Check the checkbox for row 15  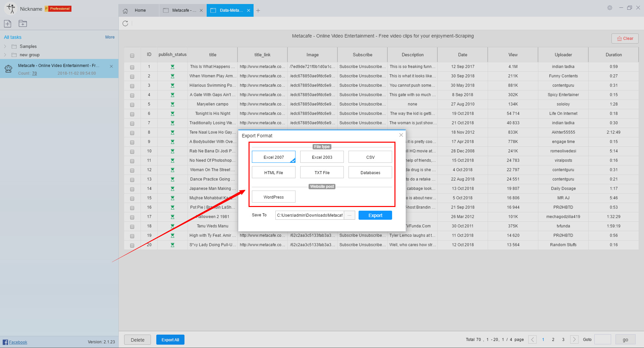132,199
